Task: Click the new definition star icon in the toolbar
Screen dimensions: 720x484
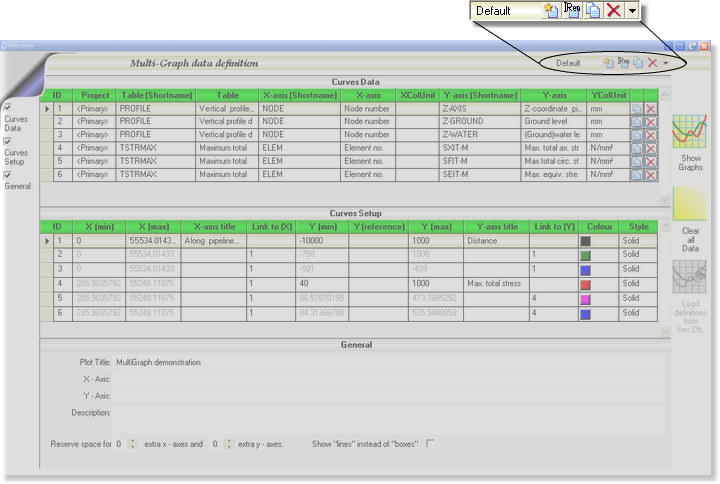Action: (609, 62)
